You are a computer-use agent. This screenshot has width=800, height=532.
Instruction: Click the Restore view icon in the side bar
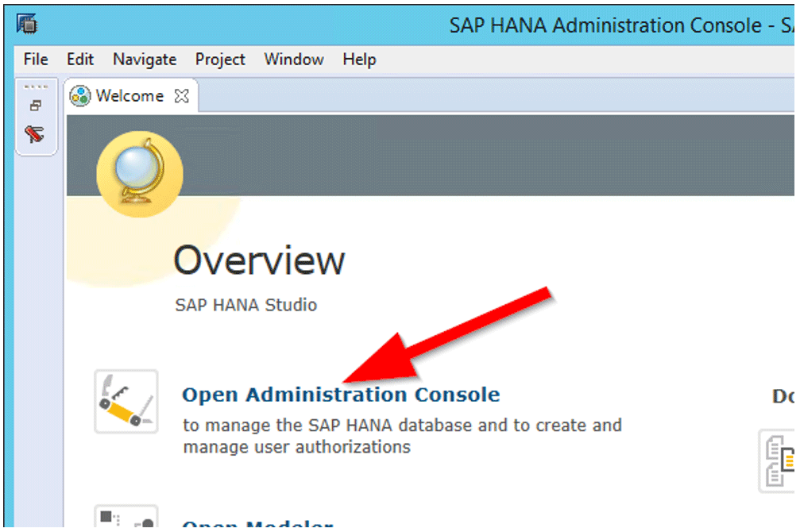[x=36, y=106]
